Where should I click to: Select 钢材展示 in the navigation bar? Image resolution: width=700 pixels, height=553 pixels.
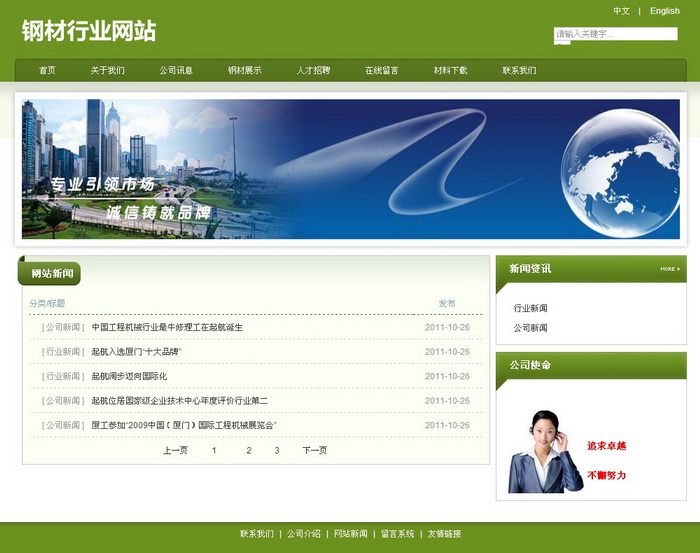pyautogui.click(x=245, y=71)
